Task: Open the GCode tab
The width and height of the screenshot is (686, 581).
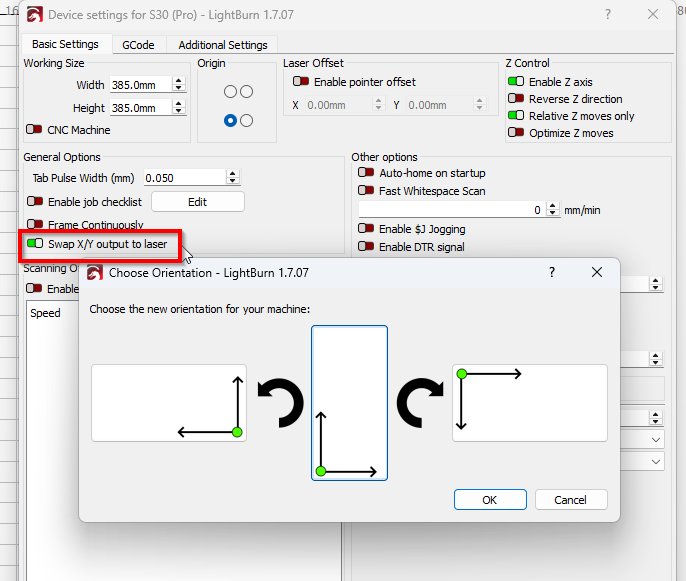Action: coord(138,45)
